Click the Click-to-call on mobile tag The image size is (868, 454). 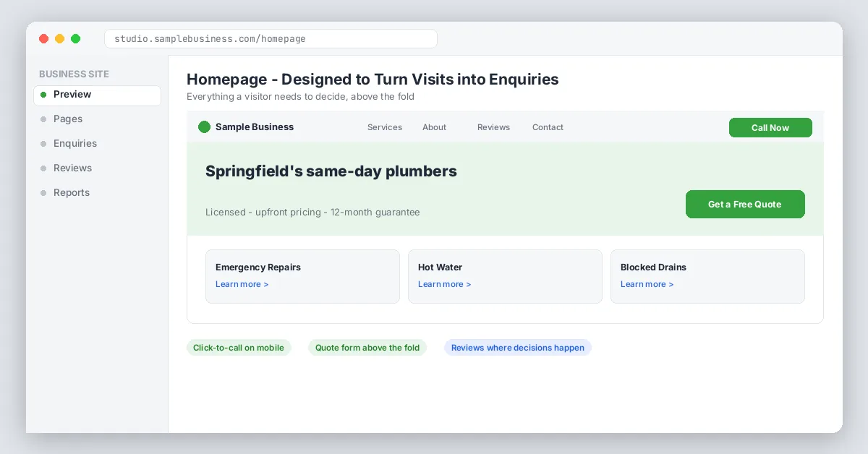[x=239, y=348]
